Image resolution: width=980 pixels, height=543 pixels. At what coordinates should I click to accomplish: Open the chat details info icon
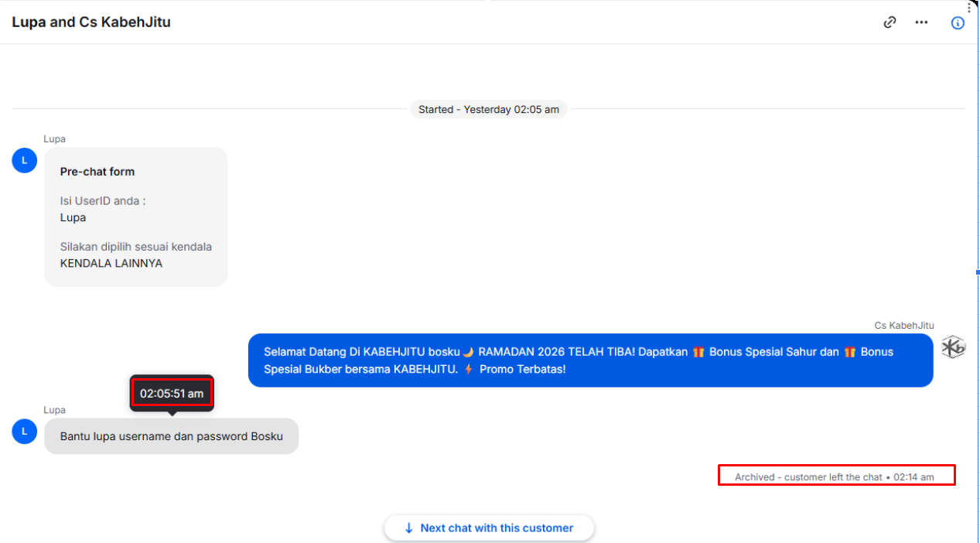click(x=958, y=22)
